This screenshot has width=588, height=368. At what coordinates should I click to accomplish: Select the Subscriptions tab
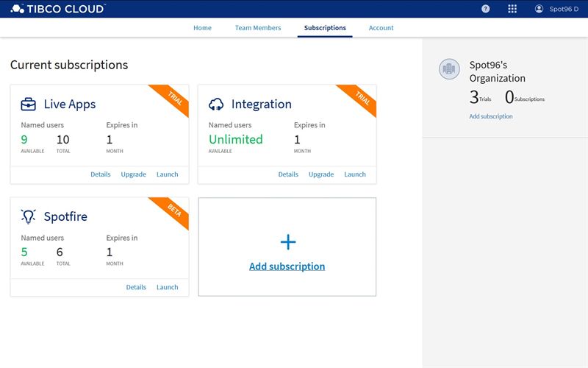(x=325, y=28)
